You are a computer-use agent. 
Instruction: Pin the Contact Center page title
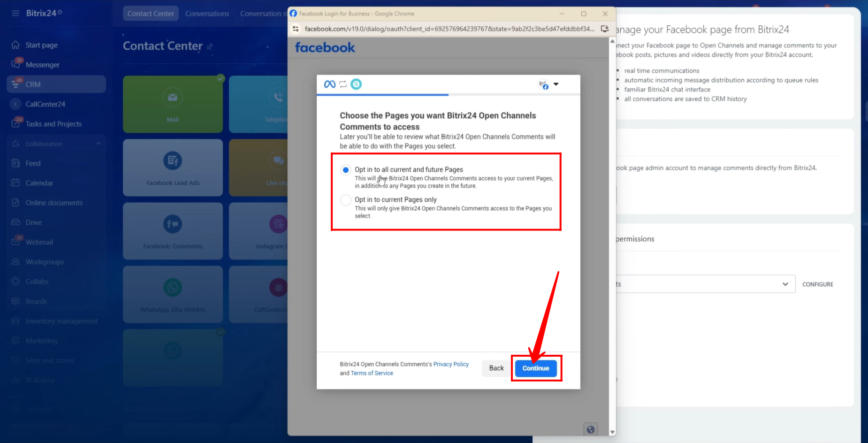[210, 46]
